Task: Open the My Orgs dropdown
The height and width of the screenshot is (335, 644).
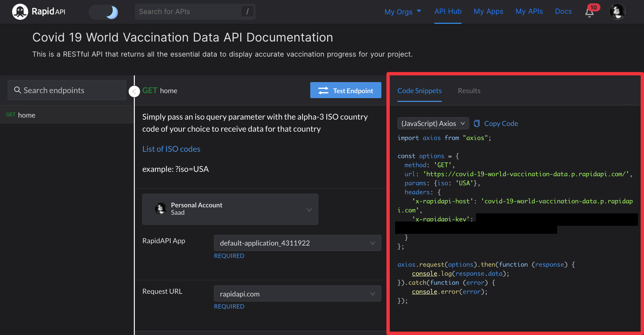Action: pyautogui.click(x=403, y=12)
